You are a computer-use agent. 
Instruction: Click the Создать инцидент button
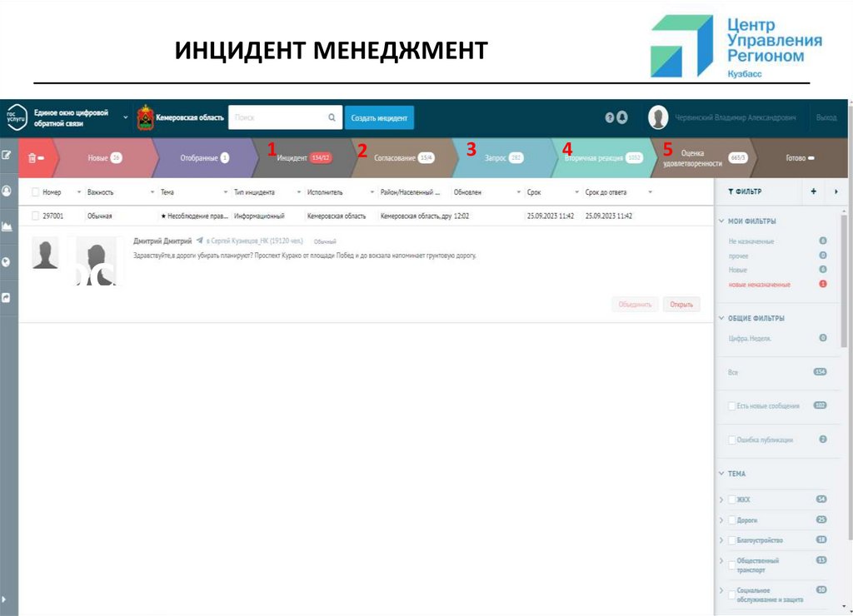pos(379,117)
